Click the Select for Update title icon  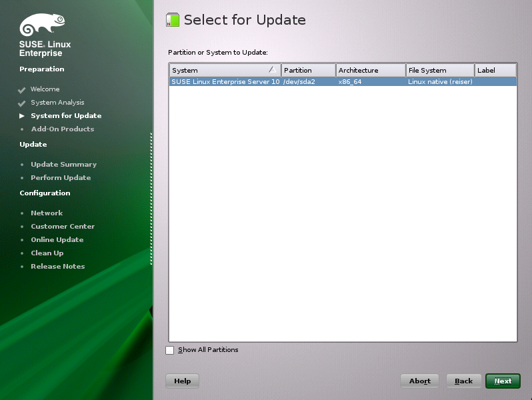click(x=173, y=20)
